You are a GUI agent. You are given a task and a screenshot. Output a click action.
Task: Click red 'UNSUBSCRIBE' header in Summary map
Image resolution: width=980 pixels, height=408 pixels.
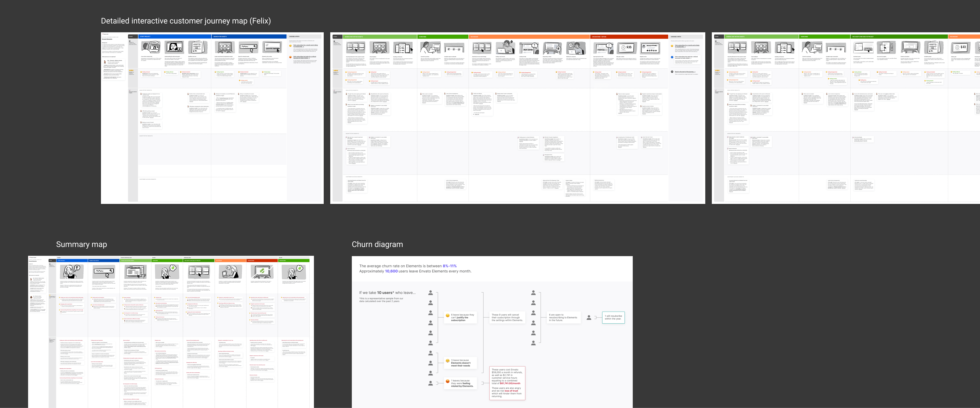click(x=262, y=261)
